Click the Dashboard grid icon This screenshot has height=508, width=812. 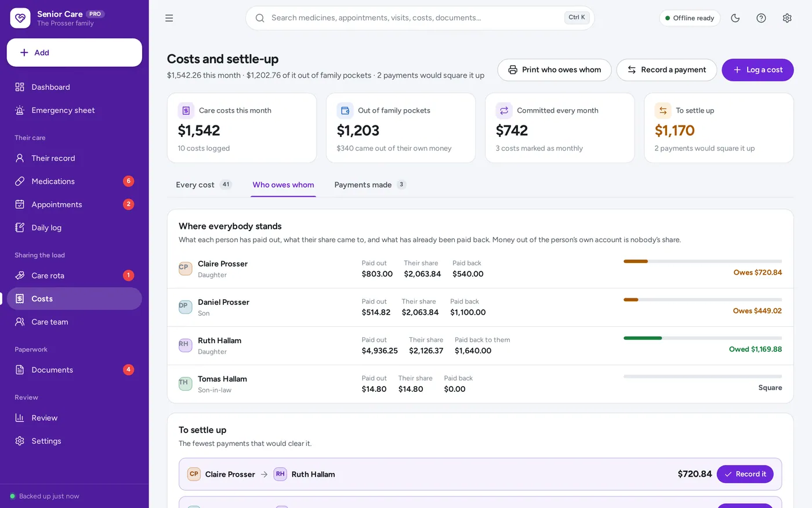tap(20, 87)
